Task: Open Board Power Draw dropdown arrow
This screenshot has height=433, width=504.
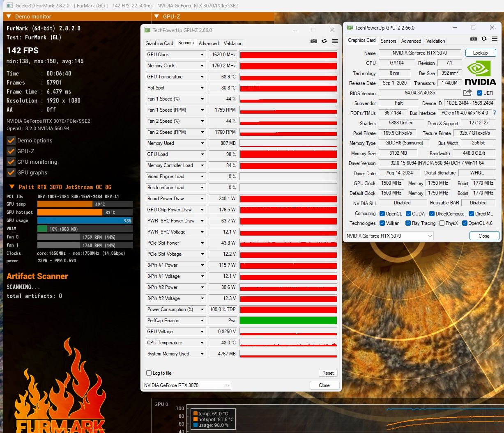Action: tap(202, 199)
